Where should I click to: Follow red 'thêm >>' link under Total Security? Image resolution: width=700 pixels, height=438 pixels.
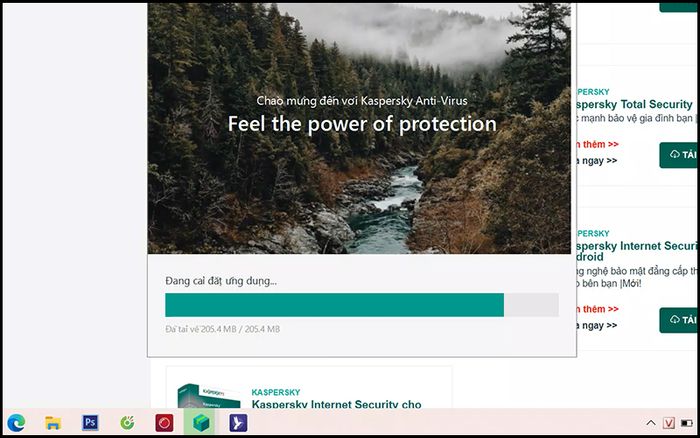(x=597, y=144)
